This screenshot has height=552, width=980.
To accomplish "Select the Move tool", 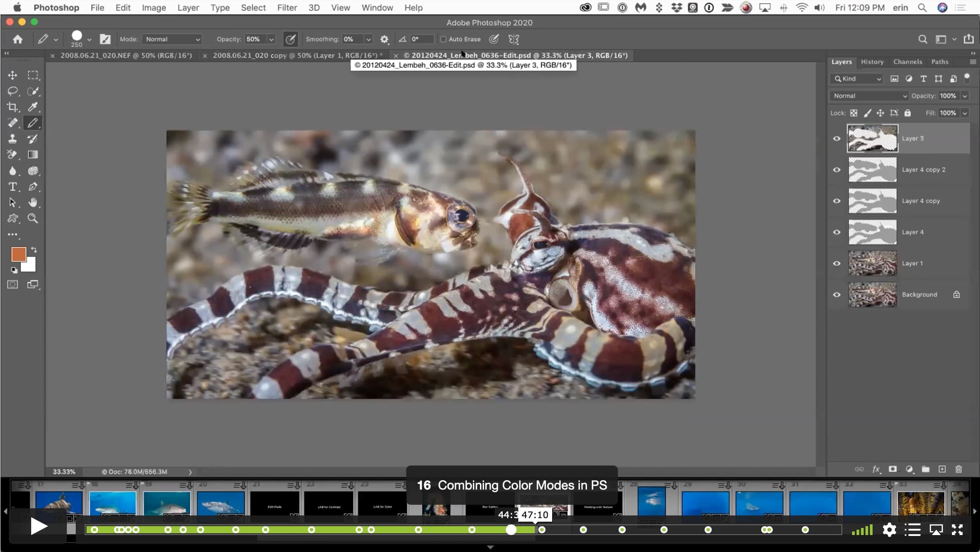I will click(x=12, y=75).
